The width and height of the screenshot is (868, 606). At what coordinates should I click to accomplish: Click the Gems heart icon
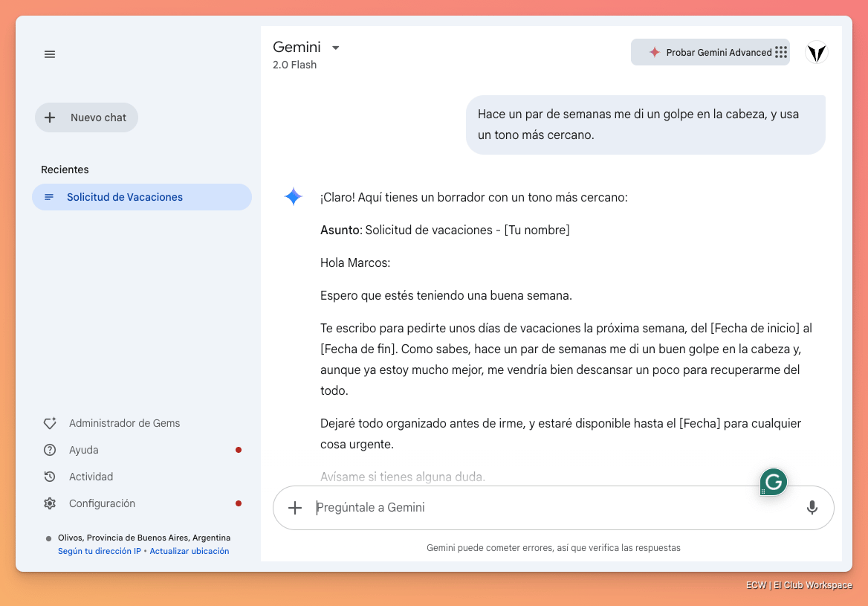[x=50, y=423]
